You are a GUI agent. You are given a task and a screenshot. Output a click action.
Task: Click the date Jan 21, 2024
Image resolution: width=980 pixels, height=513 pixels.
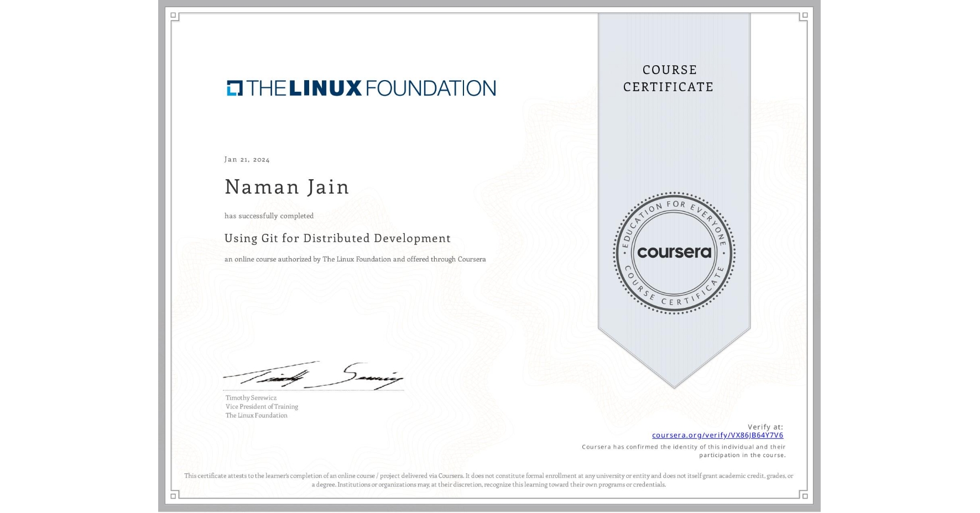click(x=246, y=159)
